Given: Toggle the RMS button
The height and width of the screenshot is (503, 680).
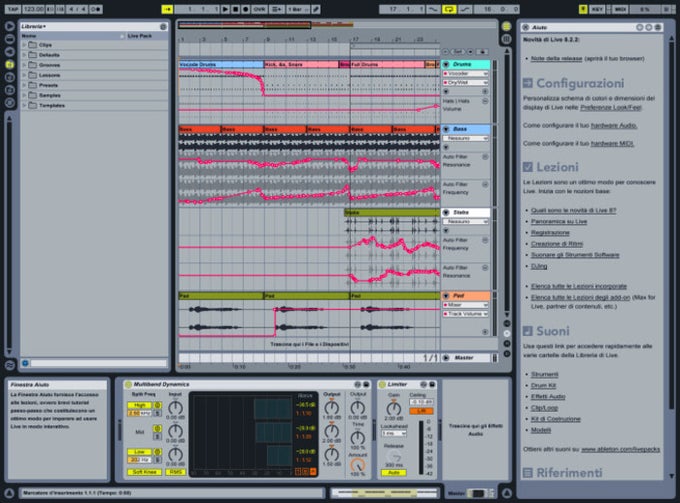Looking at the screenshot, I should (175, 472).
